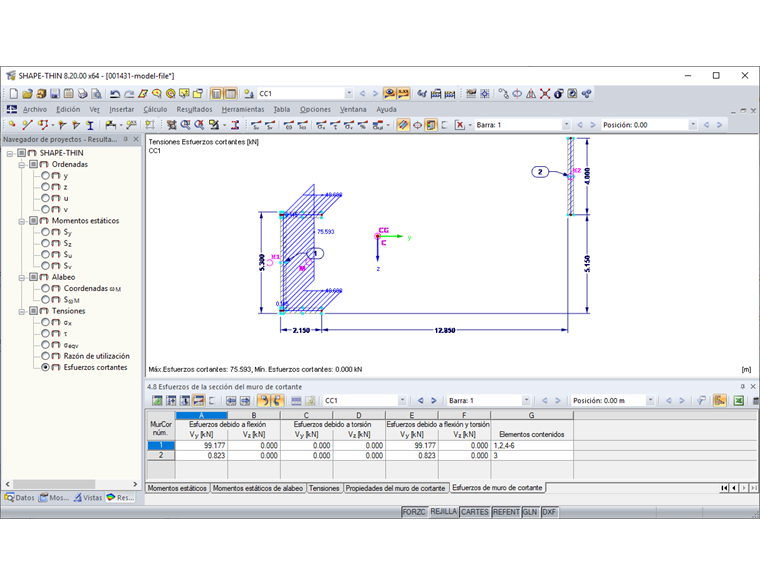
Task: Click the utilization ratio % toolbar icon
Action: coord(362,125)
